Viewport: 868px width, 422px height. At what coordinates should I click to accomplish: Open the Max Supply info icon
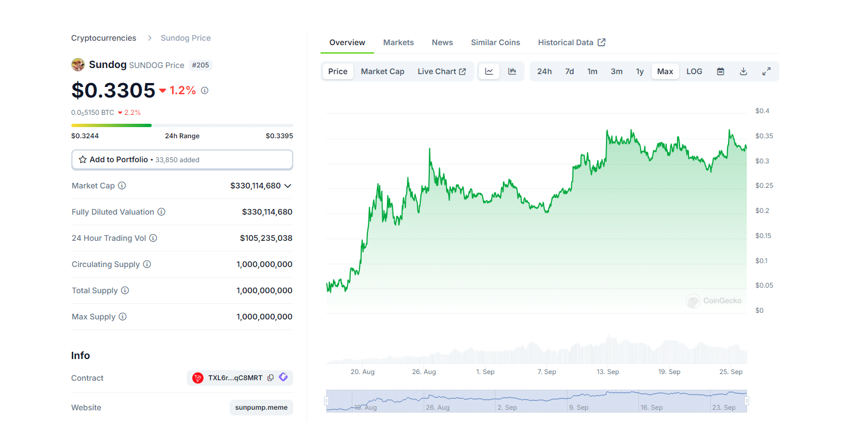[x=122, y=317]
